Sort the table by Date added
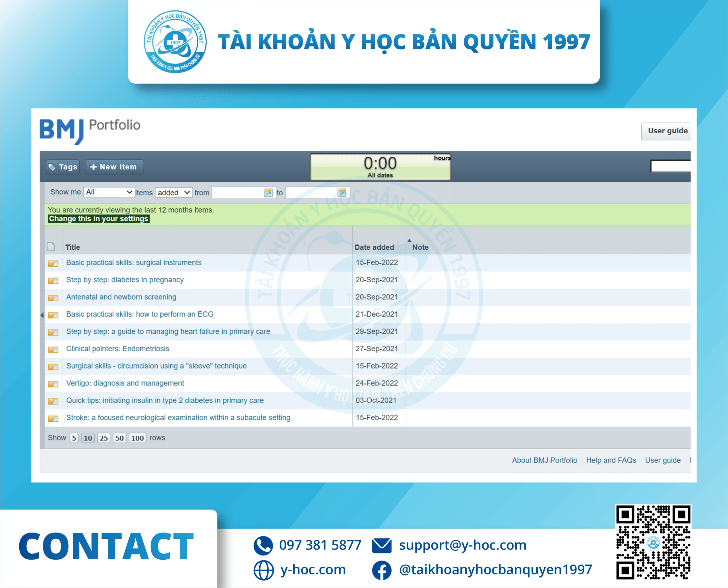 coord(374,247)
